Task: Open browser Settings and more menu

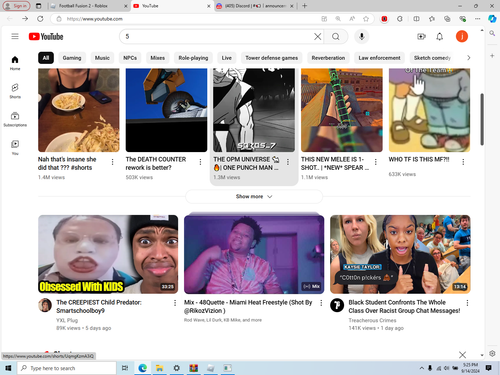Action: click(x=478, y=19)
